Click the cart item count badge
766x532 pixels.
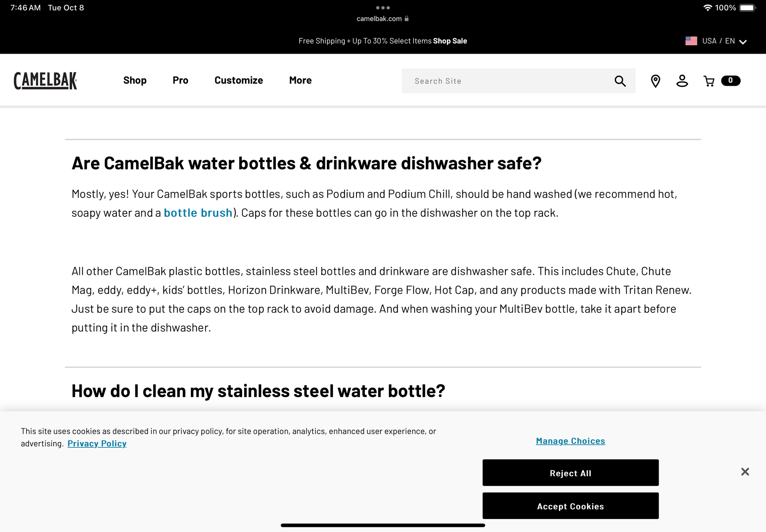[x=730, y=80]
